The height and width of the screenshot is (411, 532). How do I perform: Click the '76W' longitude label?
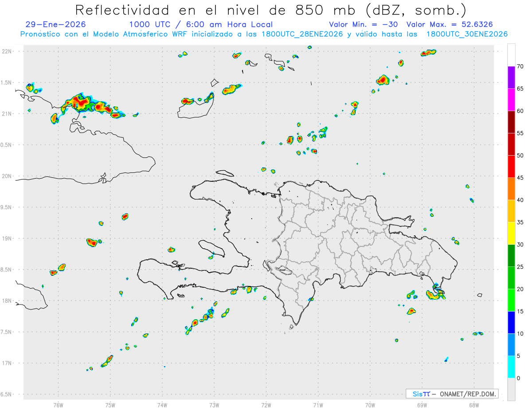click(58, 405)
